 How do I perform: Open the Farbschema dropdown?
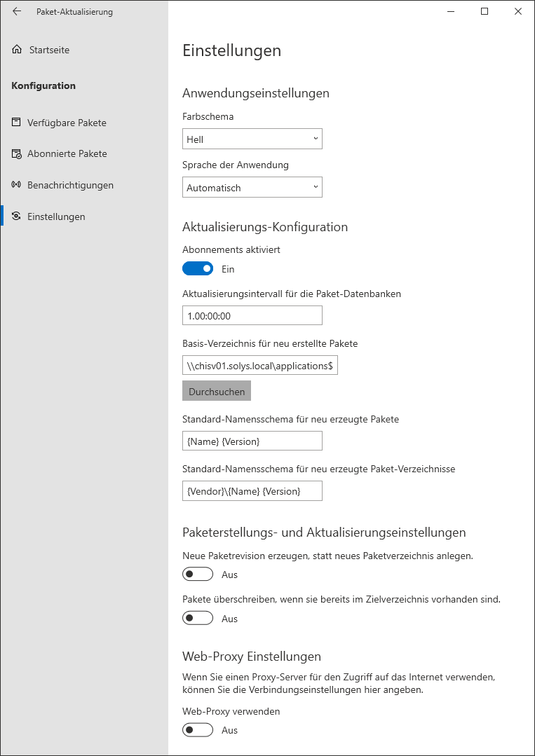[252, 139]
